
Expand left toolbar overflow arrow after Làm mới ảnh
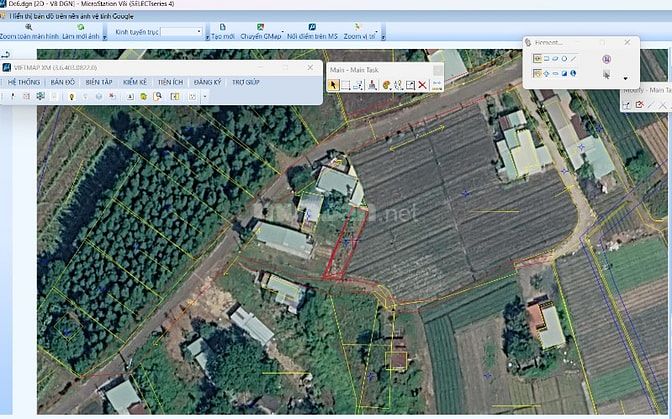point(104,37)
